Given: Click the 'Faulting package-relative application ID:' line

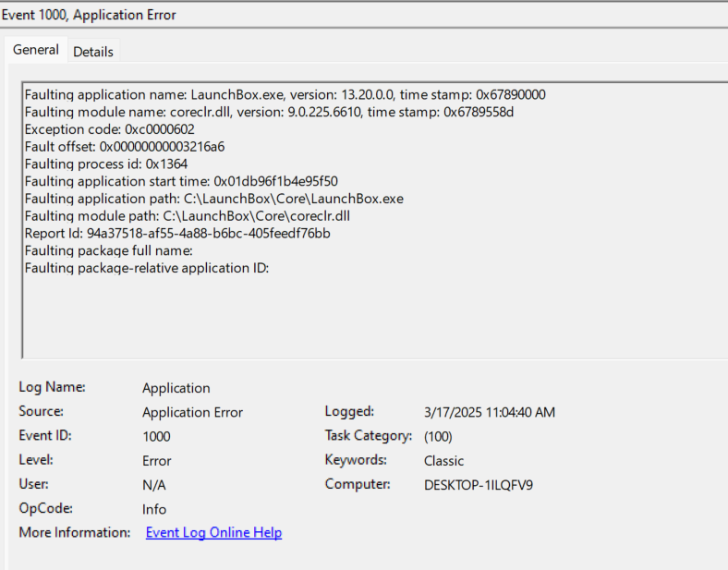Looking at the screenshot, I should coord(147,268).
